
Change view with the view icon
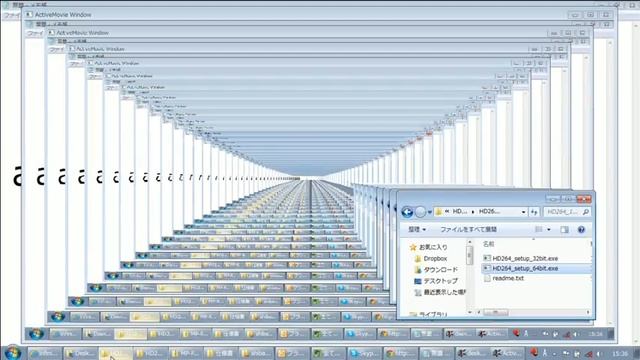click(539, 229)
